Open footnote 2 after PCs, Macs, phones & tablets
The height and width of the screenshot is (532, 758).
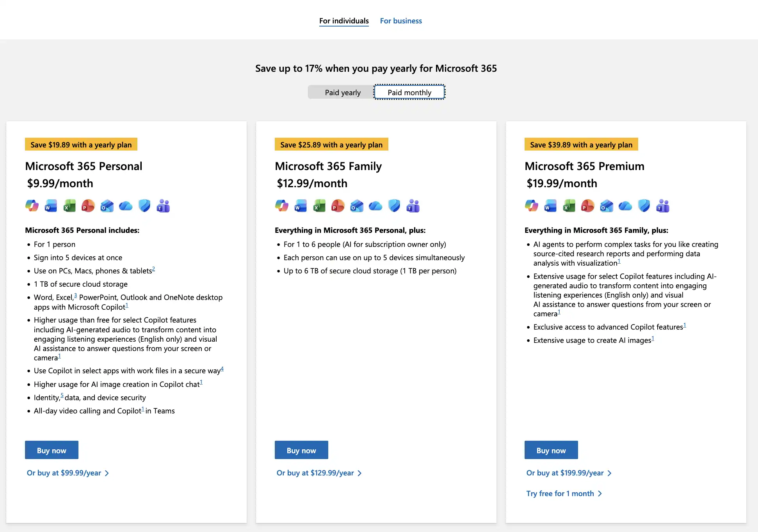tap(153, 269)
